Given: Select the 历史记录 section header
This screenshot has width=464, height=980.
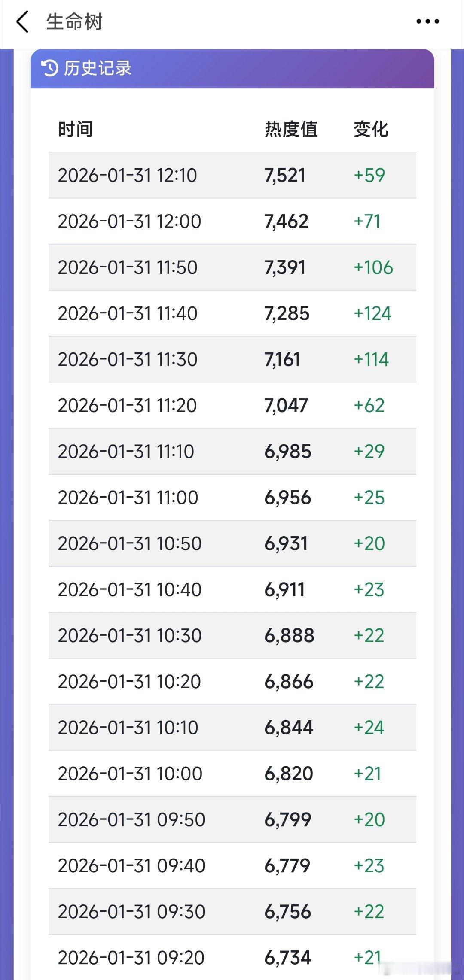Looking at the screenshot, I should [232, 69].
